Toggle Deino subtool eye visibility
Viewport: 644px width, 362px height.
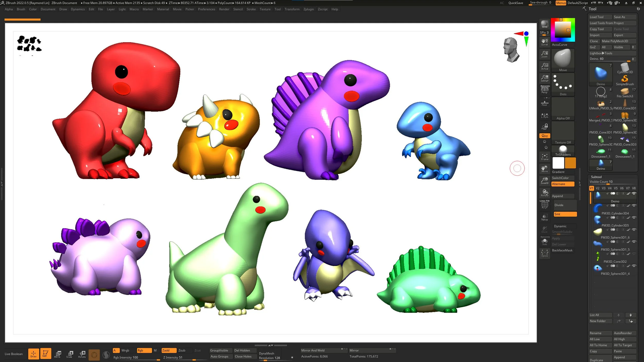click(634, 193)
